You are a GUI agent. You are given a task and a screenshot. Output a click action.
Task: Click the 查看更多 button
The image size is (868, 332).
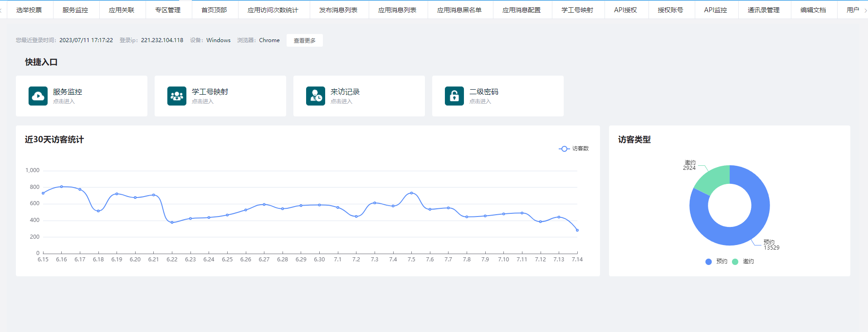click(305, 40)
